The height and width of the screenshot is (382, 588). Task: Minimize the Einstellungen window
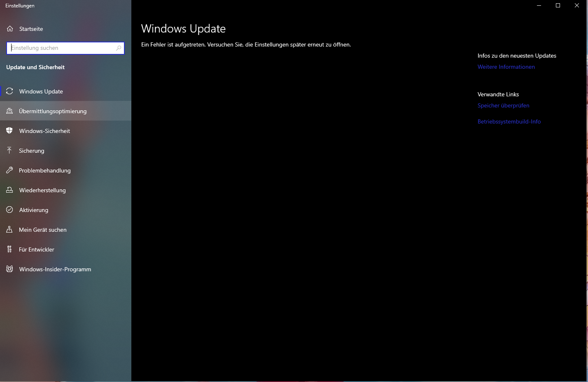[x=539, y=5]
